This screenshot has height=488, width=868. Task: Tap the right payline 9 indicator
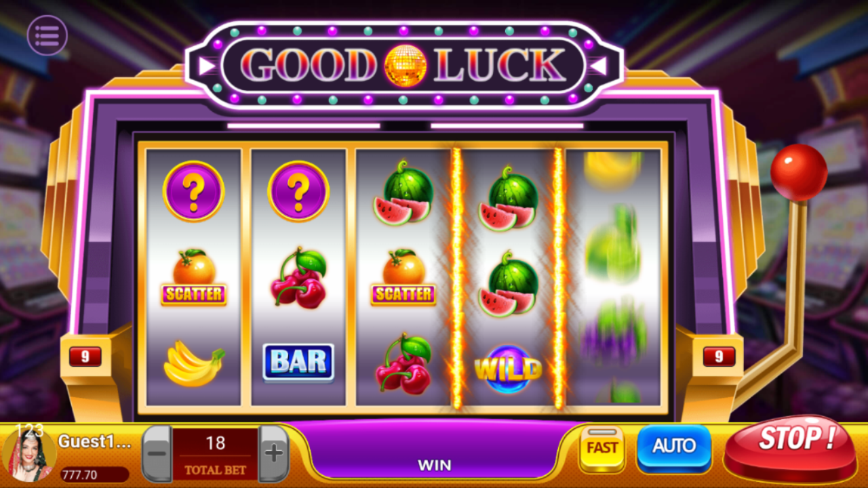(719, 356)
